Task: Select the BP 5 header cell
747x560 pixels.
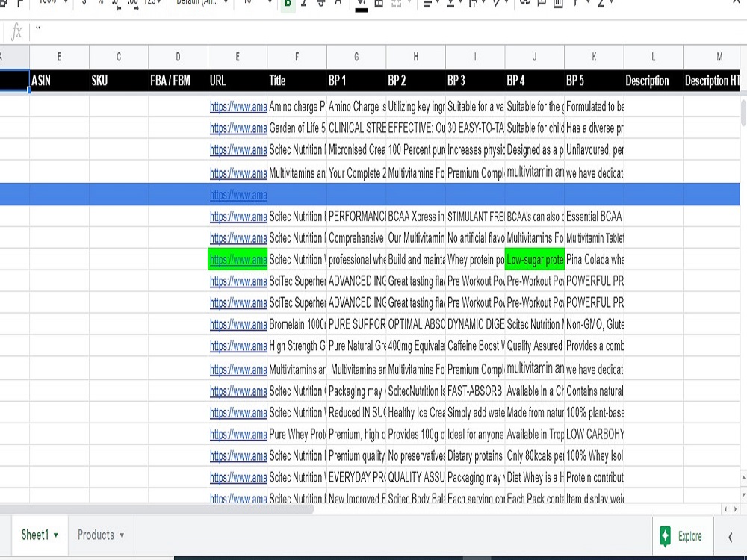Action: tap(594, 81)
